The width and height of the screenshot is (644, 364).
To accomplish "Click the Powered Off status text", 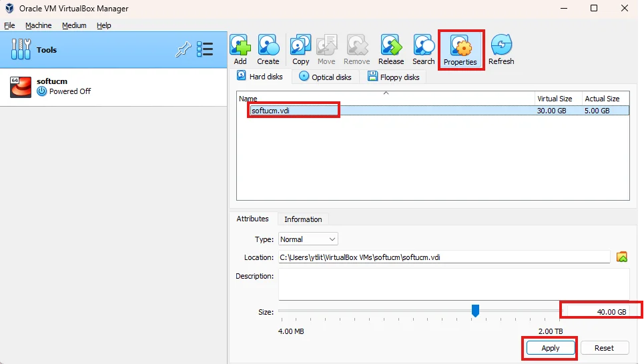I will point(70,91).
